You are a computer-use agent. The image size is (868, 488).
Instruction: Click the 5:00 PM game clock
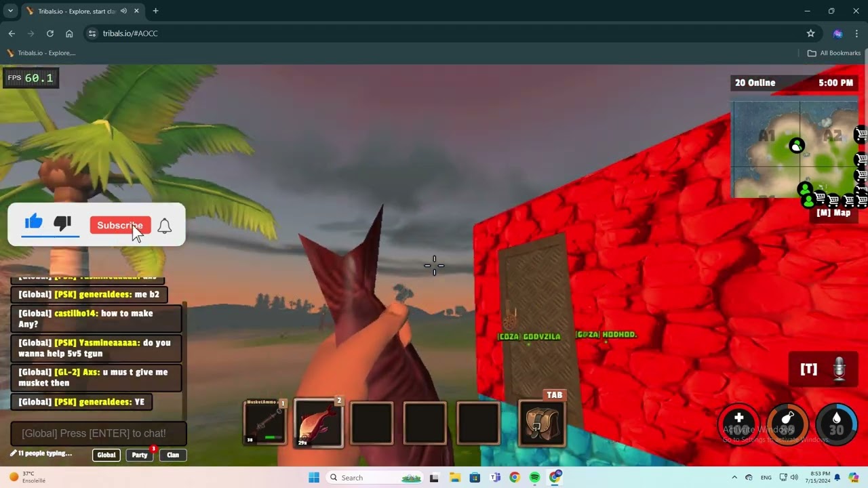(835, 83)
